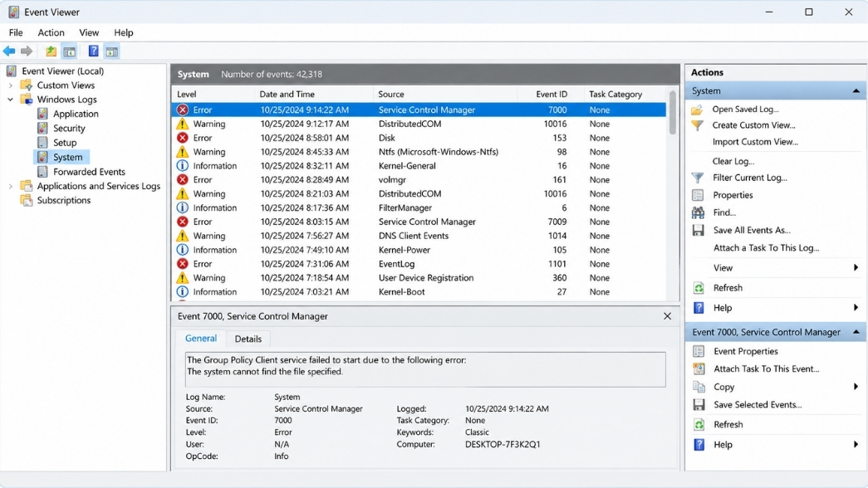Viewport: 868px width, 488px height.
Task: Open the Help menu in menu bar
Action: (124, 32)
